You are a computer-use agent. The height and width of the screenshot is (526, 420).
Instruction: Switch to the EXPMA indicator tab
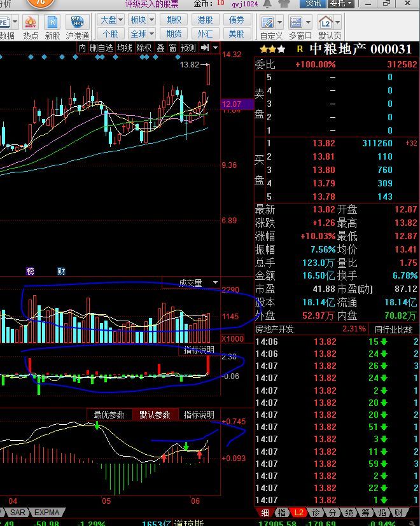[47, 513]
